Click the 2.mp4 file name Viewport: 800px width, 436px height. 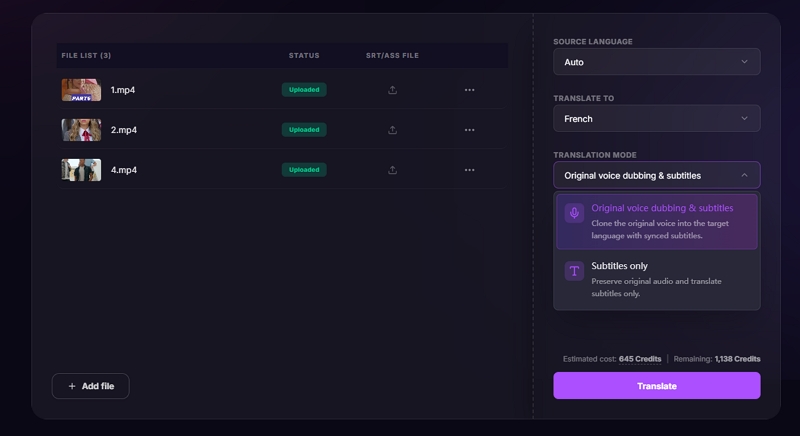pos(123,130)
